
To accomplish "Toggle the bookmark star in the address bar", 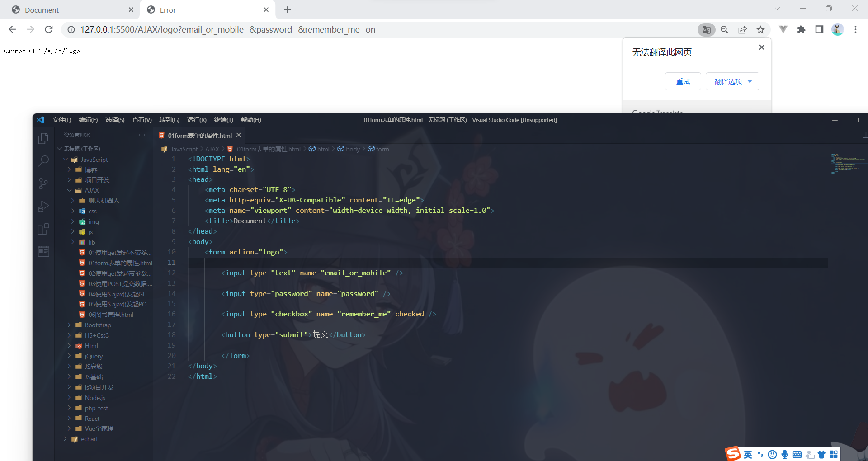I will [x=761, y=29].
